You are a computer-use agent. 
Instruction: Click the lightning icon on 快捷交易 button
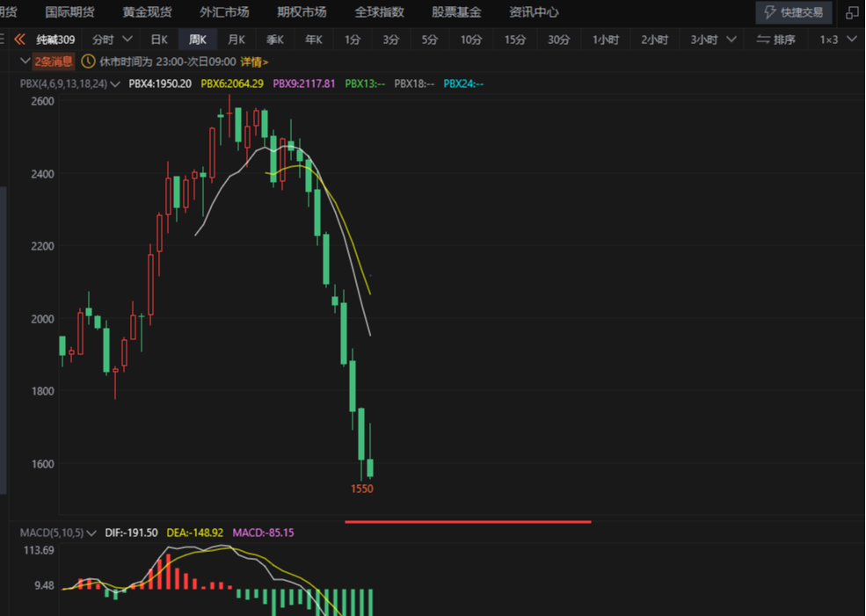coord(770,12)
